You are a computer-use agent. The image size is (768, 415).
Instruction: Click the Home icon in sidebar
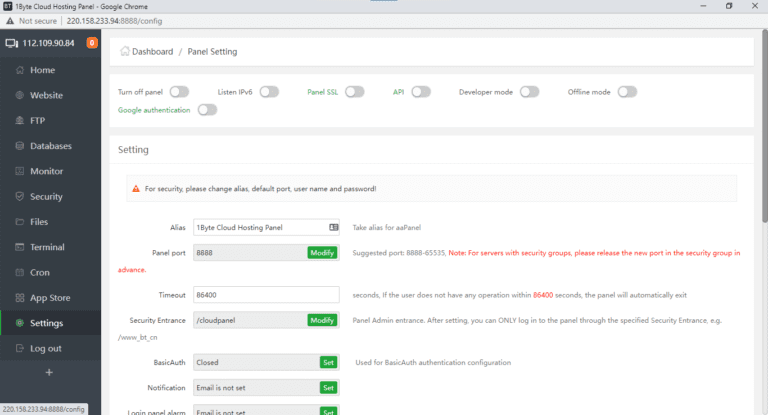(x=18, y=70)
